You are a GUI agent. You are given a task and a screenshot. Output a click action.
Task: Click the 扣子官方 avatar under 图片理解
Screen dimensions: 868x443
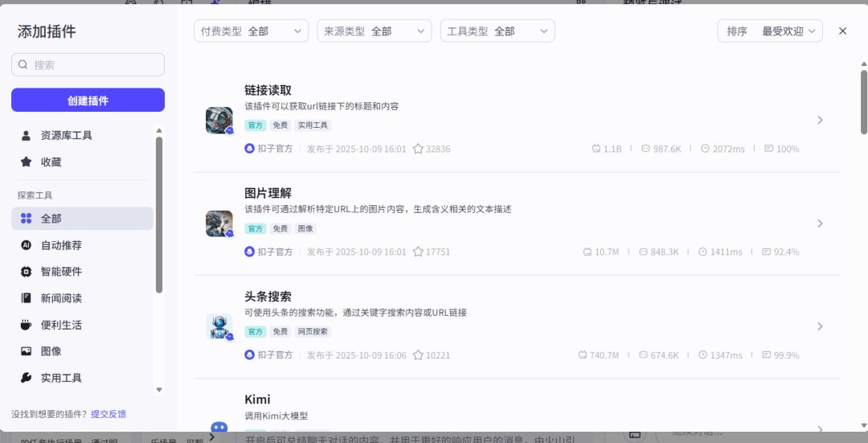coord(250,252)
